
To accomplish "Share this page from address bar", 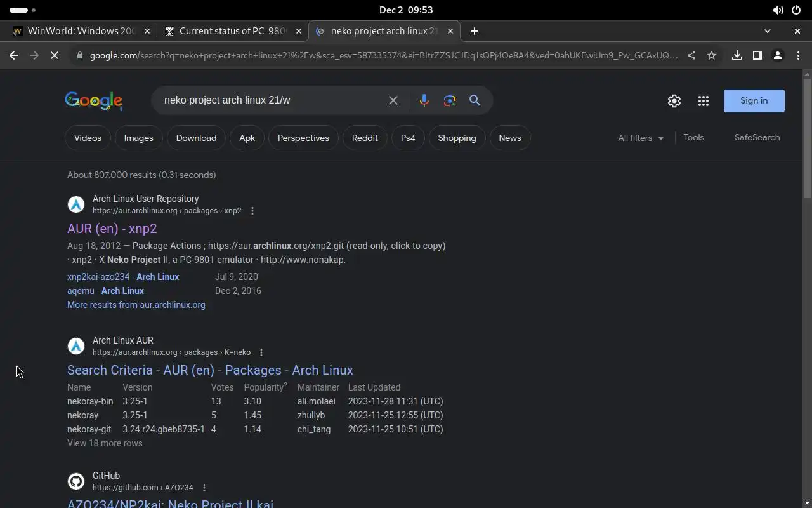I will [691, 55].
